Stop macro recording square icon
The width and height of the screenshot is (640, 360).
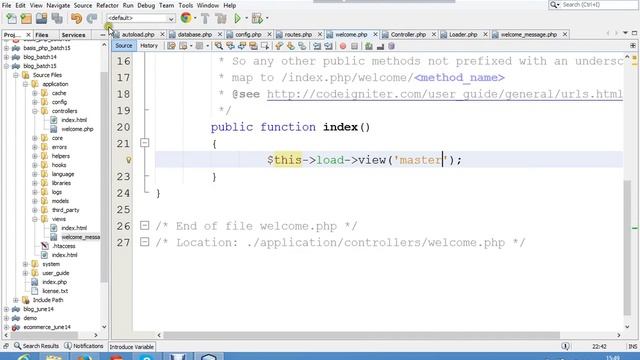pos(354,46)
